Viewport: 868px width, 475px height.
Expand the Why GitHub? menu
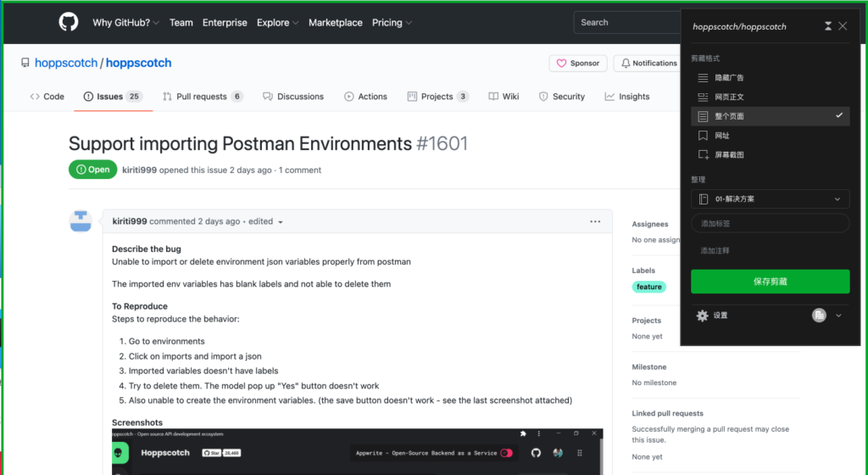click(x=125, y=23)
